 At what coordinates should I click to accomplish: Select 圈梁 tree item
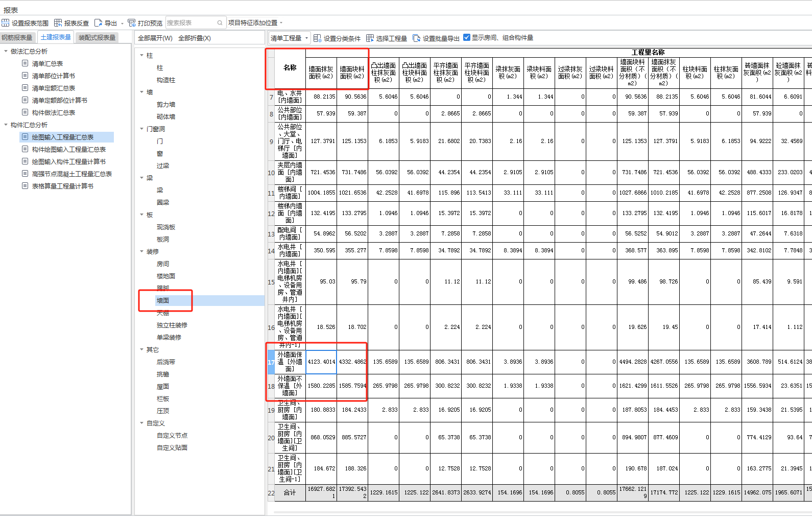tap(163, 203)
